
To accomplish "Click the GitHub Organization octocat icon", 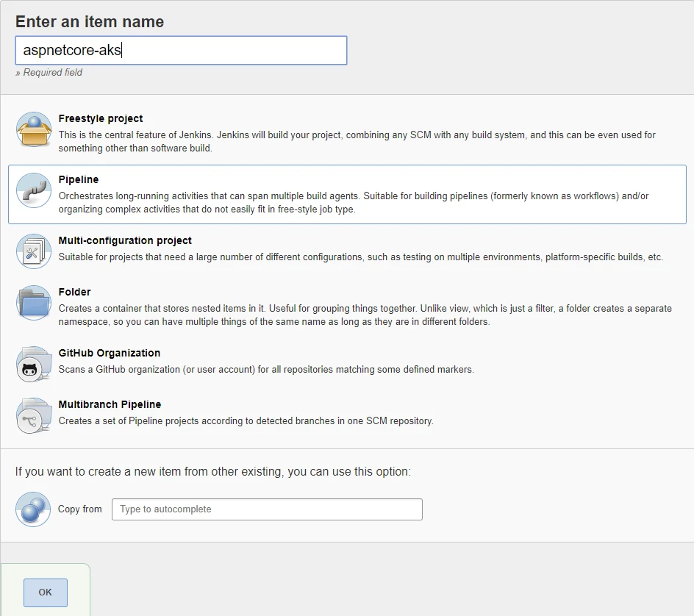I will [34, 364].
